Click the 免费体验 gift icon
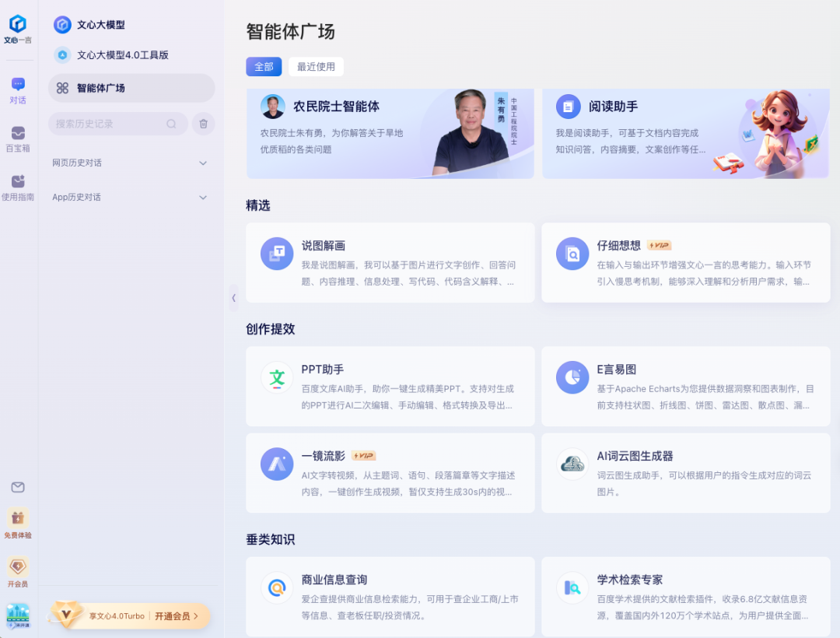Screen dimensions: 840x638 (x=18, y=518)
